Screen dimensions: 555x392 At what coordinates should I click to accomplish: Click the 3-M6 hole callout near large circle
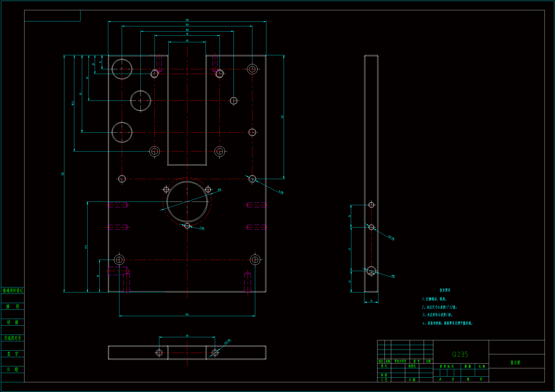pos(202,228)
